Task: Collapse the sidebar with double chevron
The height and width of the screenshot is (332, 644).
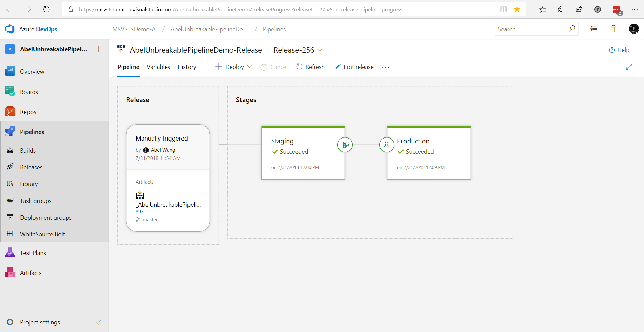Action: (99, 322)
